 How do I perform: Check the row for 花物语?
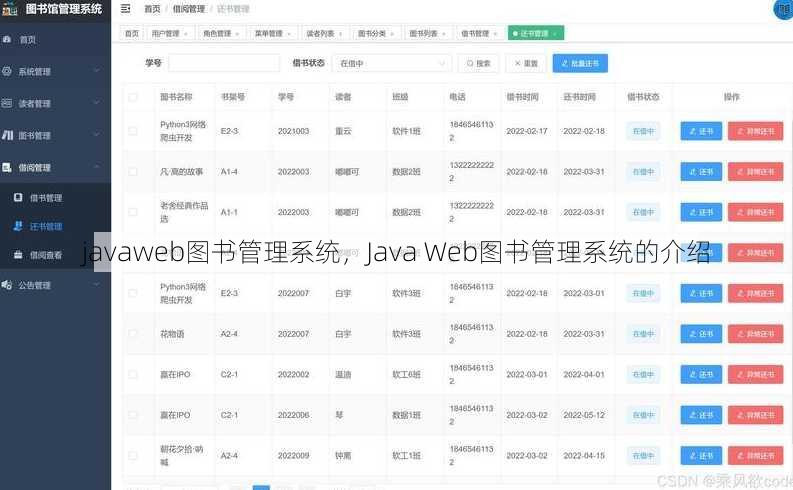(133, 334)
